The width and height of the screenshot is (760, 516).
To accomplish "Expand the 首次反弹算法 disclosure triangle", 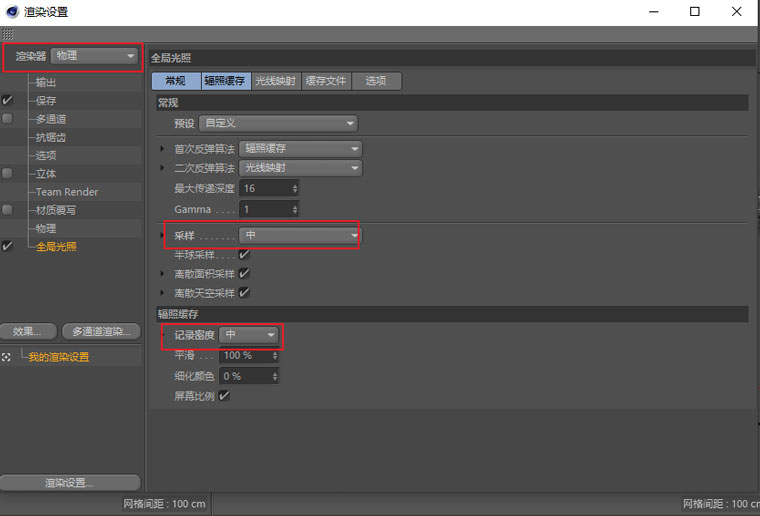I will point(162,148).
